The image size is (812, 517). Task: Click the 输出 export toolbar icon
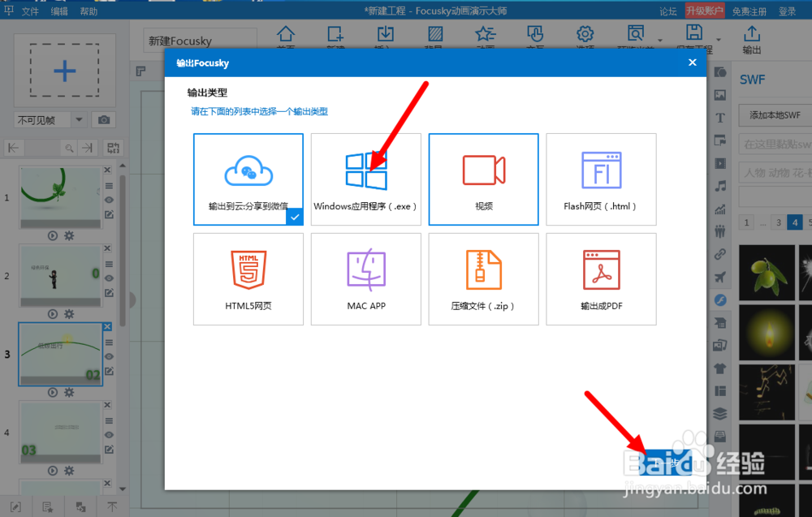[751, 39]
